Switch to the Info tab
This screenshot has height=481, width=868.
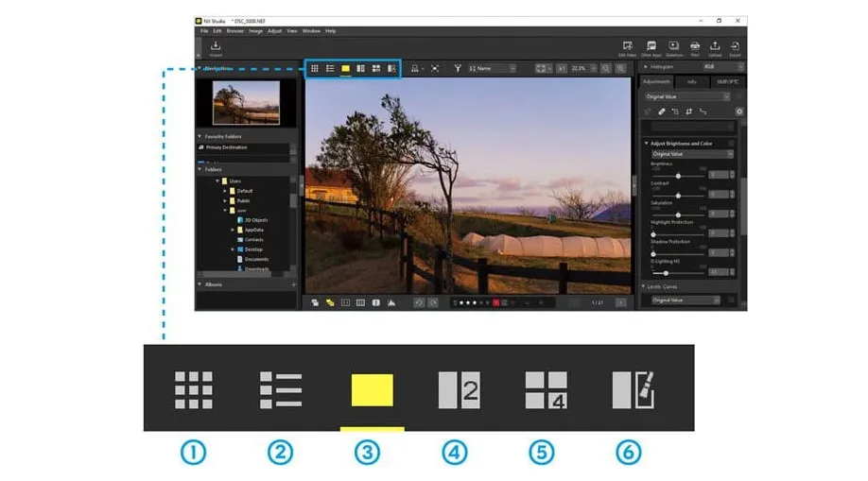[x=692, y=82]
